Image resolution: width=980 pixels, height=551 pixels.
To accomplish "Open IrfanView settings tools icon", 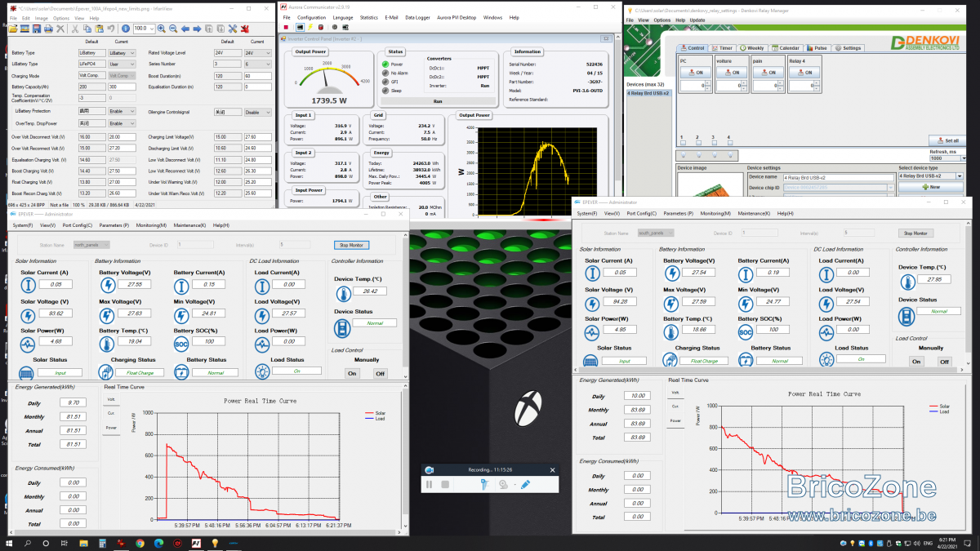I will [x=233, y=29].
